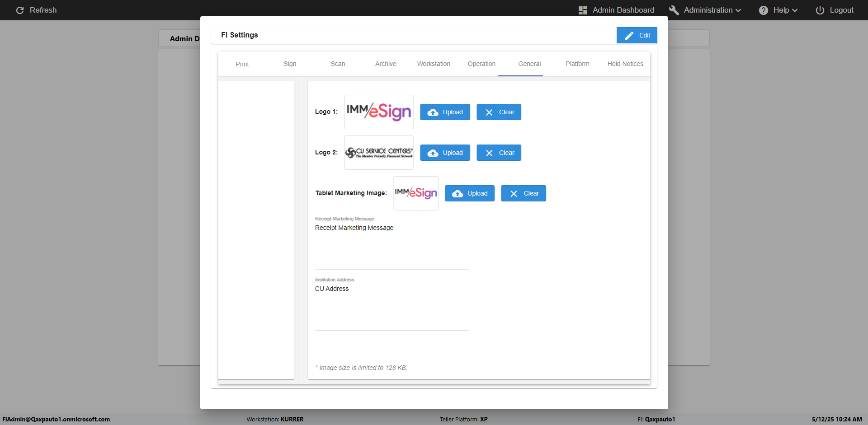868x425 pixels.
Task: Switch to the Print tab
Action: (242, 64)
